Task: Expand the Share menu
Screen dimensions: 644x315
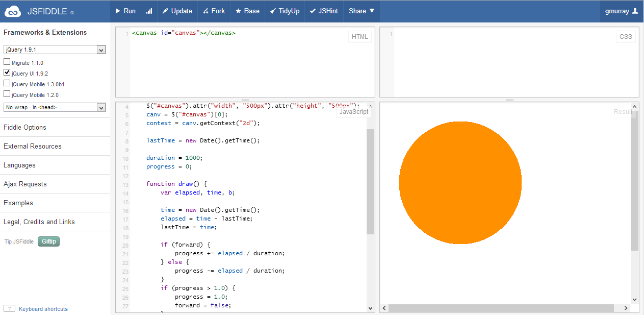Action: [362, 11]
